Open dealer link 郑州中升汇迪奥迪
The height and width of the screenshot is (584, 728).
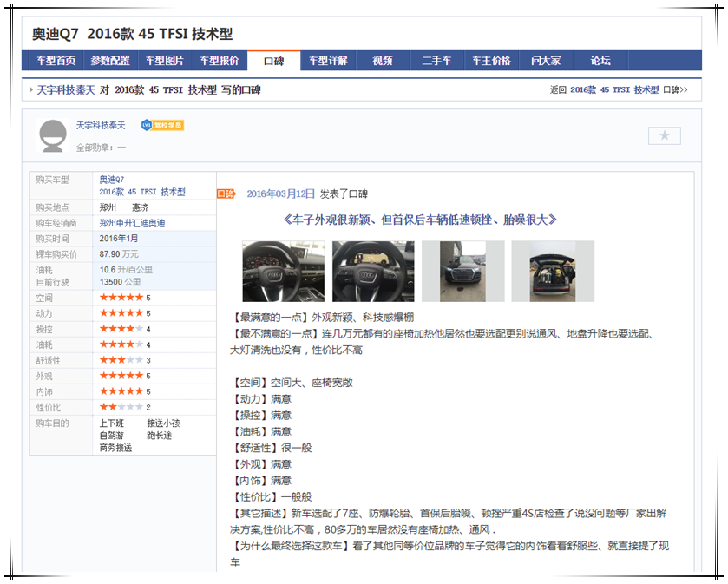point(132,223)
